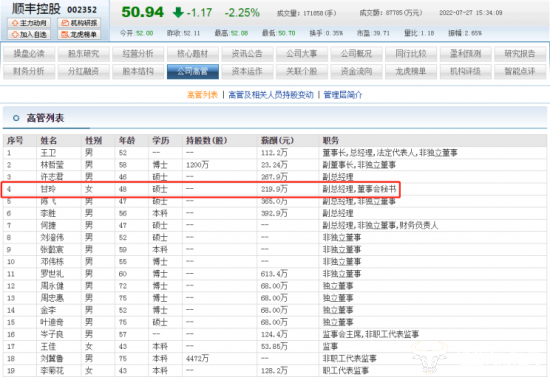Select the 公司大事 tab
550x377 pixels.
click(x=302, y=54)
